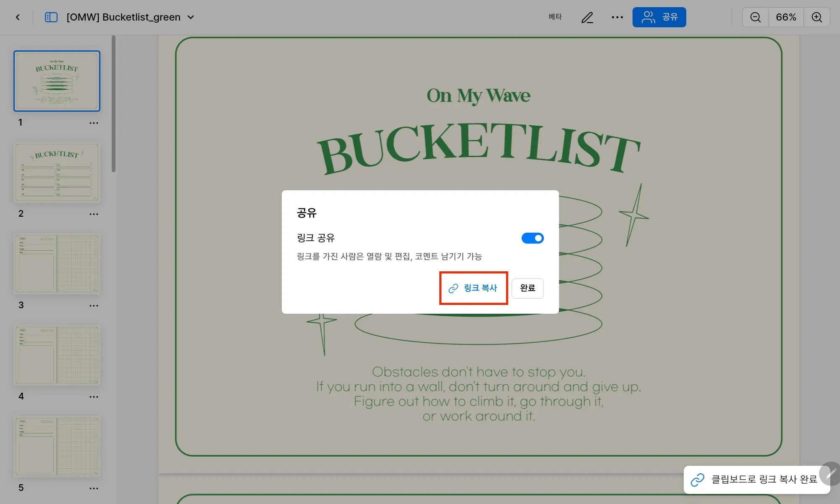Open page 3 options ellipsis
This screenshot has height=504, width=840.
(x=94, y=306)
